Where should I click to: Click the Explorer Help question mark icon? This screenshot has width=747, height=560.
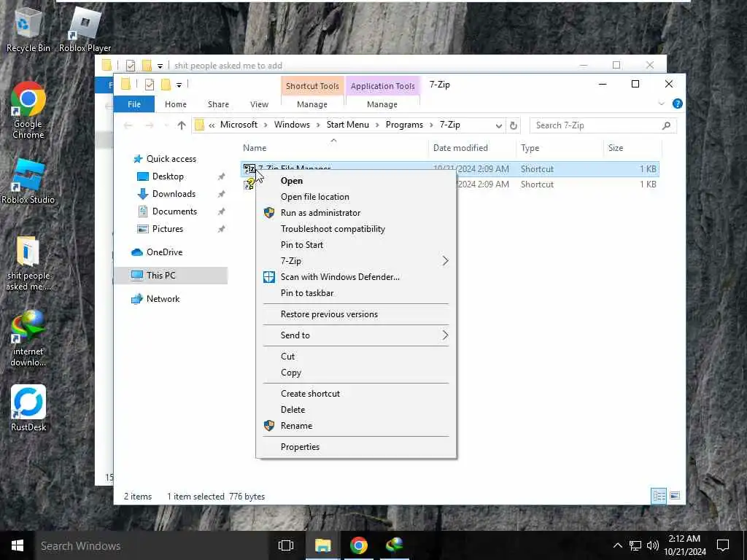[677, 104]
